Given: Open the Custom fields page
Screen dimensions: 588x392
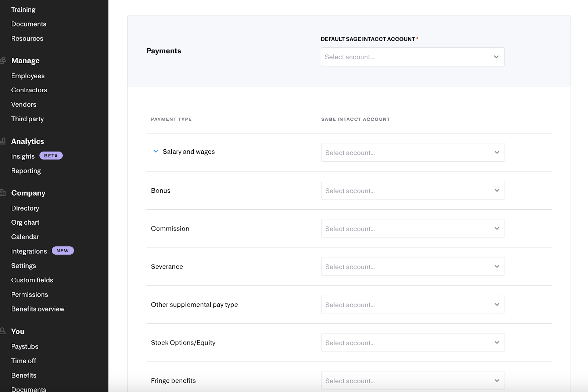Looking at the screenshot, I should tap(32, 280).
